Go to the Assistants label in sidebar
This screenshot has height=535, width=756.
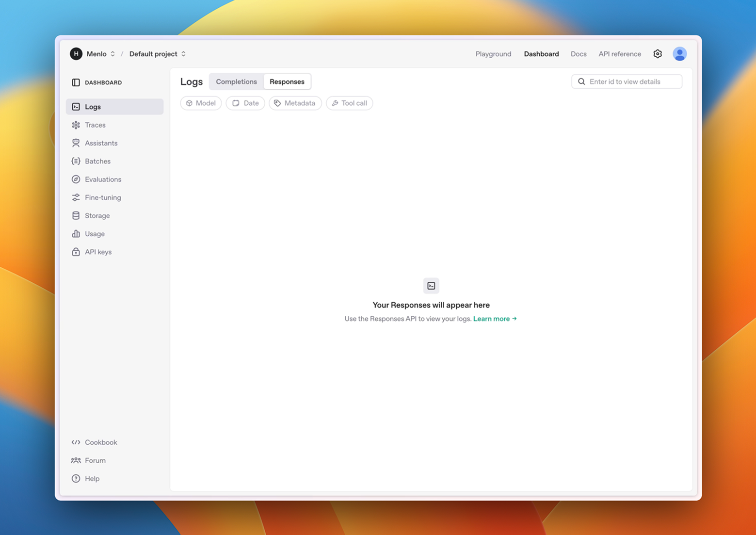pyautogui.click(x=101, y=143)
